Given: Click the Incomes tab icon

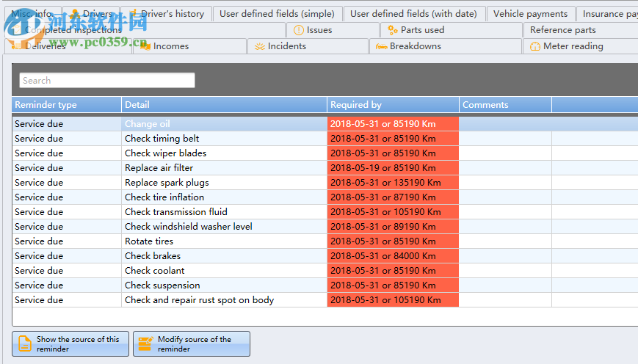Looking at the screenshot, I should click(x=145, y=46).
